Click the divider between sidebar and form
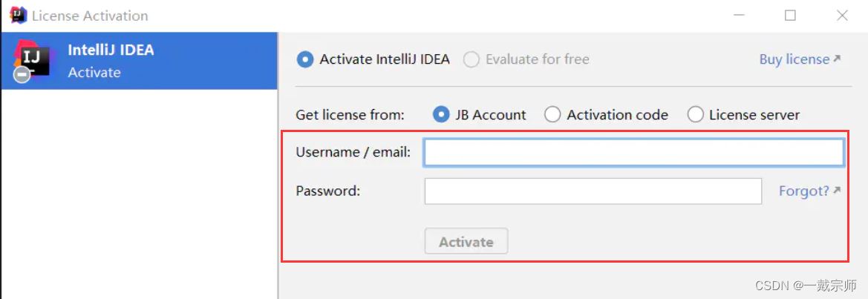Screen dimensions: 868x299 (x=278, y=165)
